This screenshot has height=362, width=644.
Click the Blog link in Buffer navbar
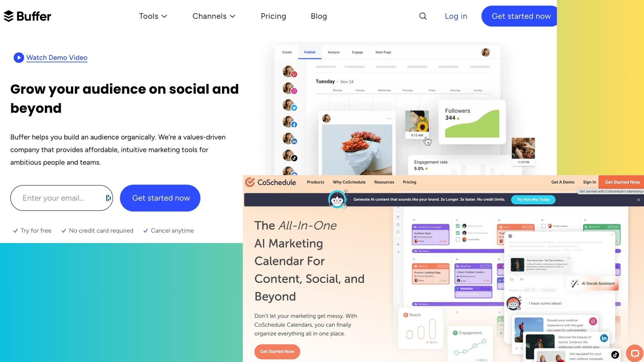tap(319, 16)
